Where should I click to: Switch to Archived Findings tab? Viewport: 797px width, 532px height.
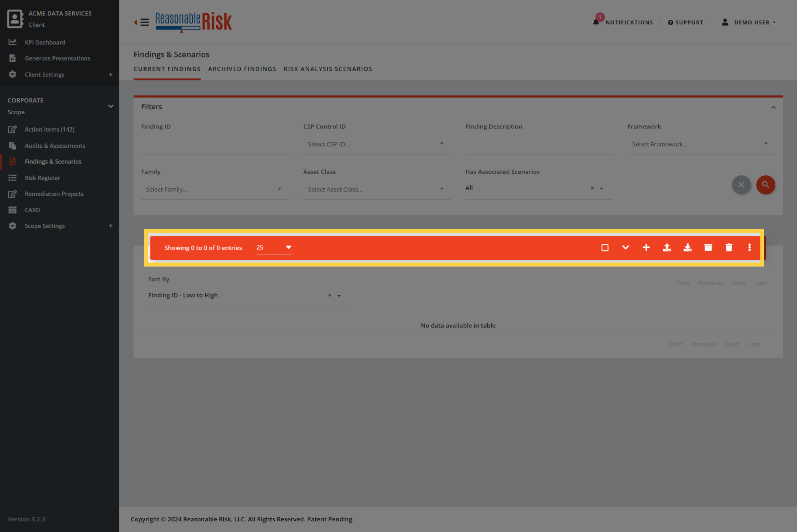242,69
